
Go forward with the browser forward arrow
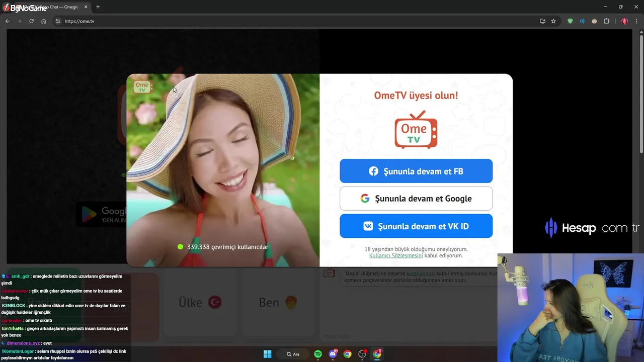(20, 21)
